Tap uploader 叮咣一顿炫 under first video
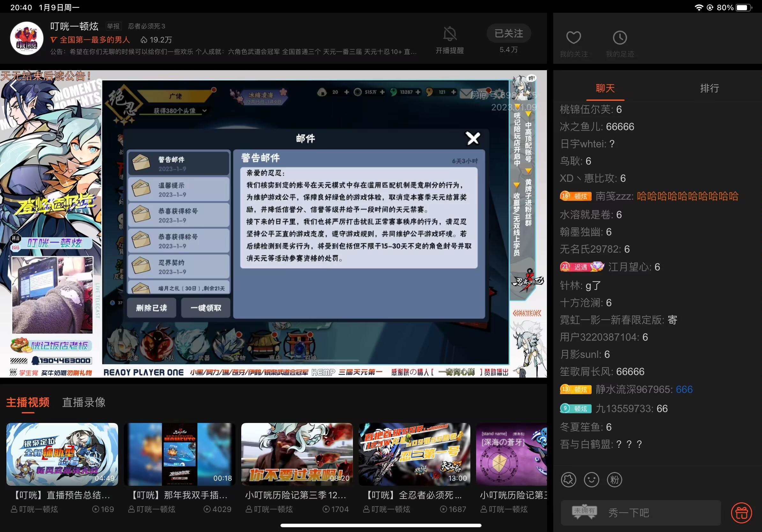This screenshot has height=532, width=762. (x=34, y=509)
